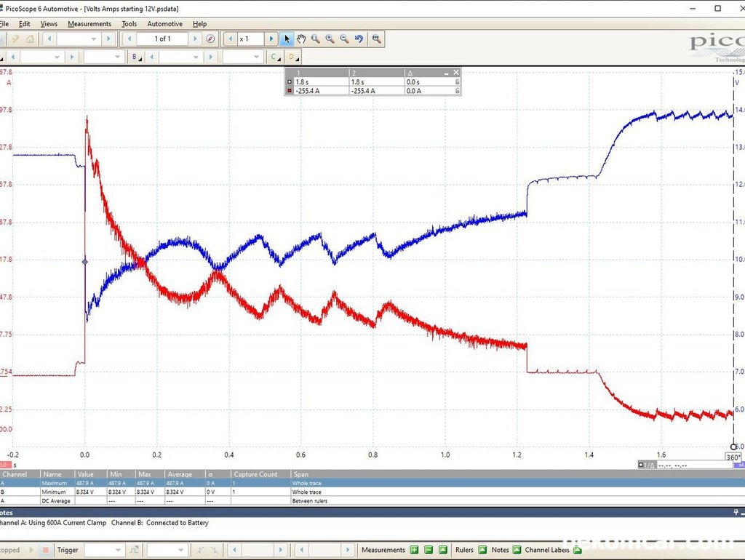Undo the last zoom
Viewport: 745px width, 560px height.
(x=359, y=39)
